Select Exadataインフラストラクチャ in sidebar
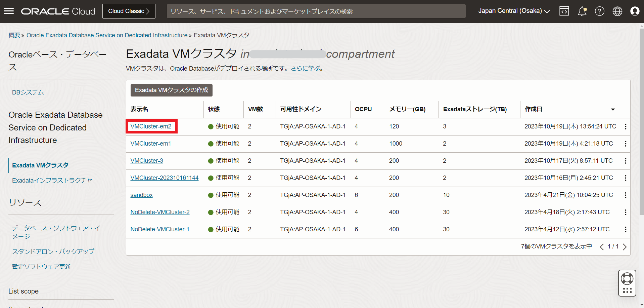 [52, 181]
